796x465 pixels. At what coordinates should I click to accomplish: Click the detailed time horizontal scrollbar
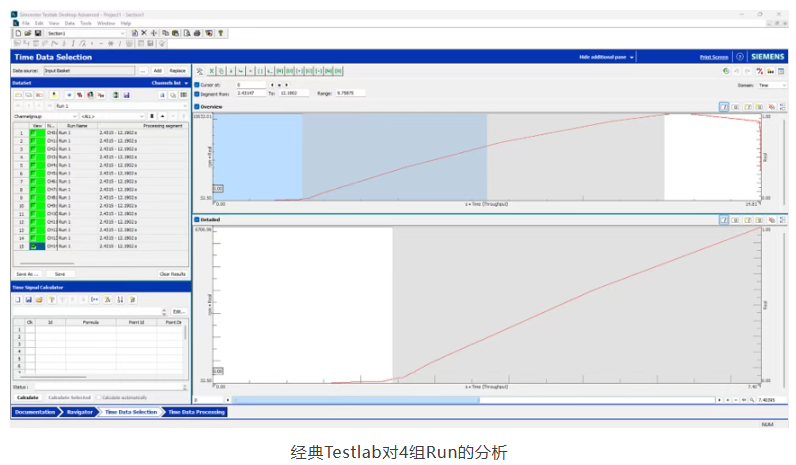pyautogui.click(x=473, y=400)
